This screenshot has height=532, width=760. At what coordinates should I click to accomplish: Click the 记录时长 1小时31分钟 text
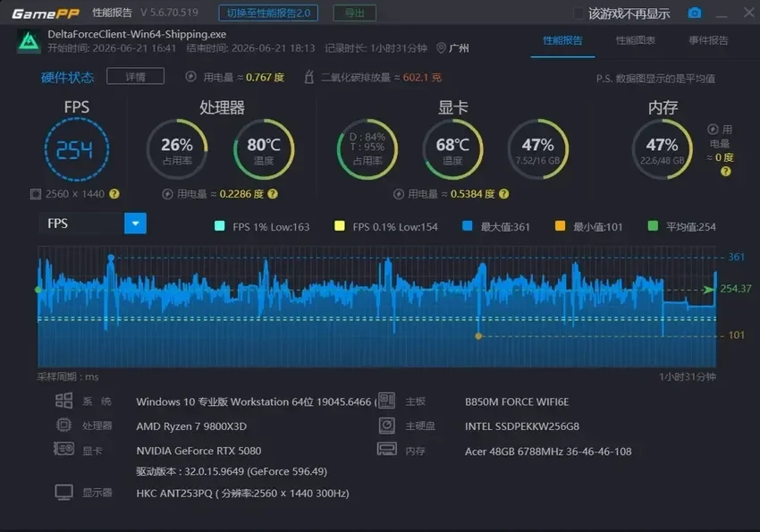[x=376, y=48]
